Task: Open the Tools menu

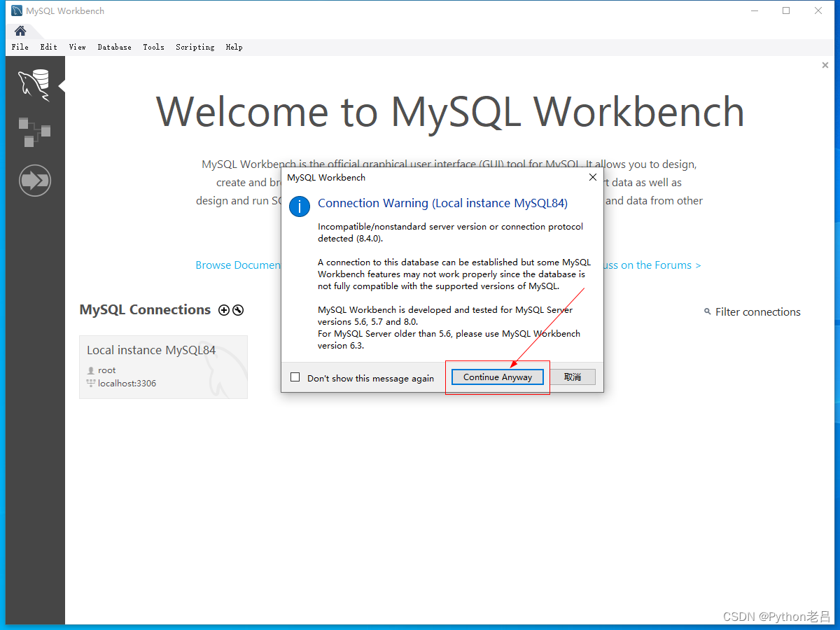Action: (x=153, y=47)
